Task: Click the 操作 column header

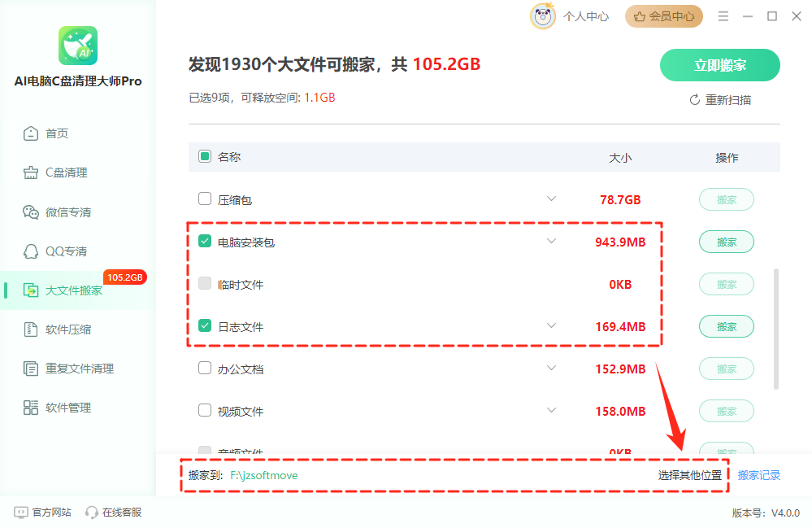Action: pos(727,158)
